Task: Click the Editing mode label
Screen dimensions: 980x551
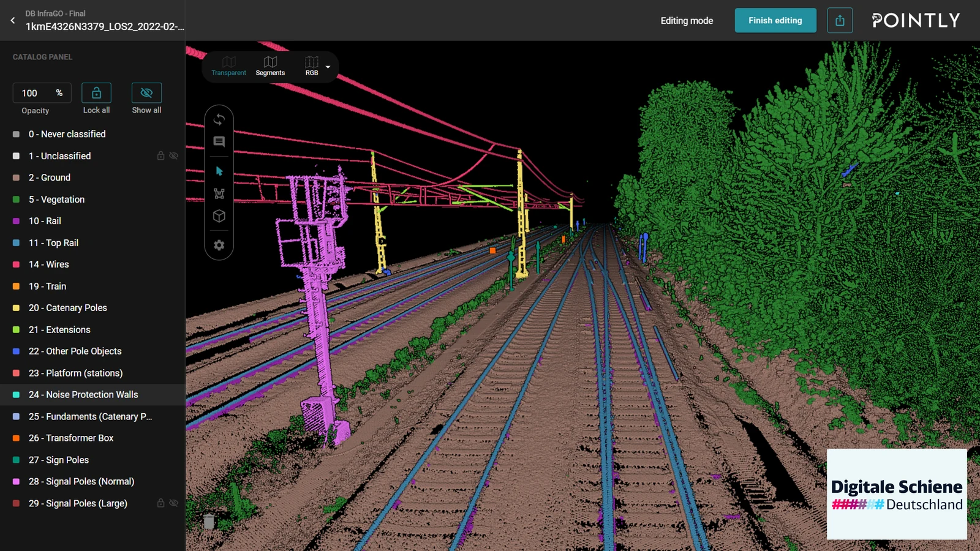Action: [x=687, y=21]
